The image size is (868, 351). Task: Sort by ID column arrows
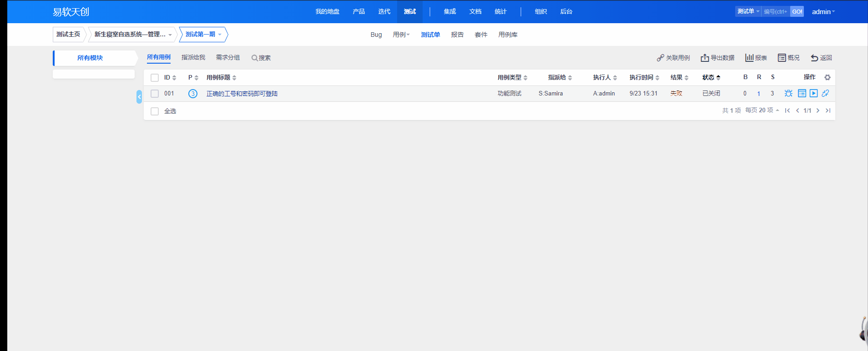pyautogui.click(x=170, y=78)
